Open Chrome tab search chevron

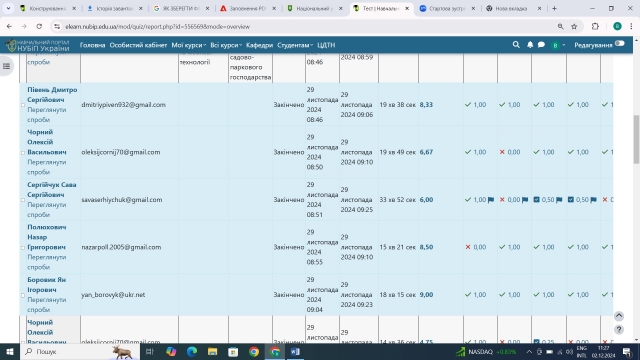coord(8,8)
